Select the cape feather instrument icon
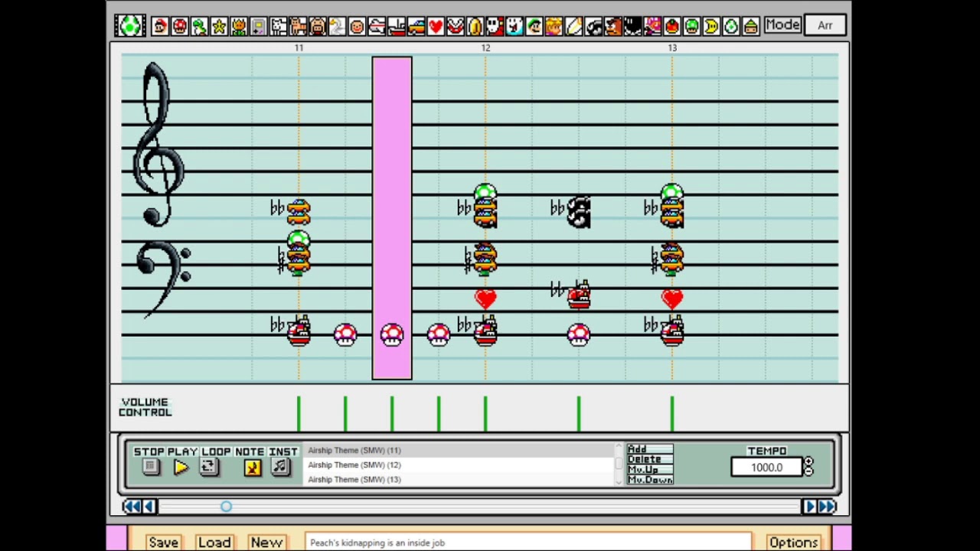980x551 pixels. (573, 27)
